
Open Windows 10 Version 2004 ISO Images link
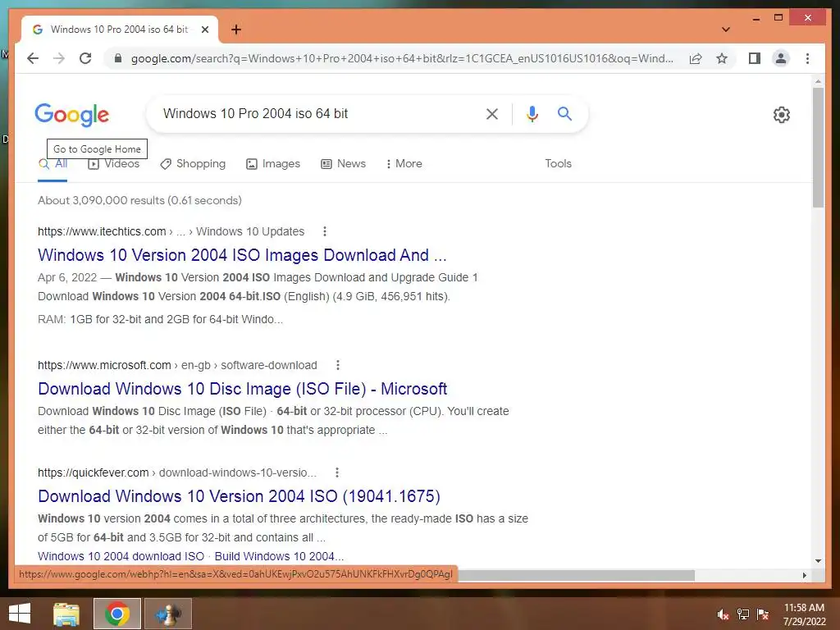(242, 255)
